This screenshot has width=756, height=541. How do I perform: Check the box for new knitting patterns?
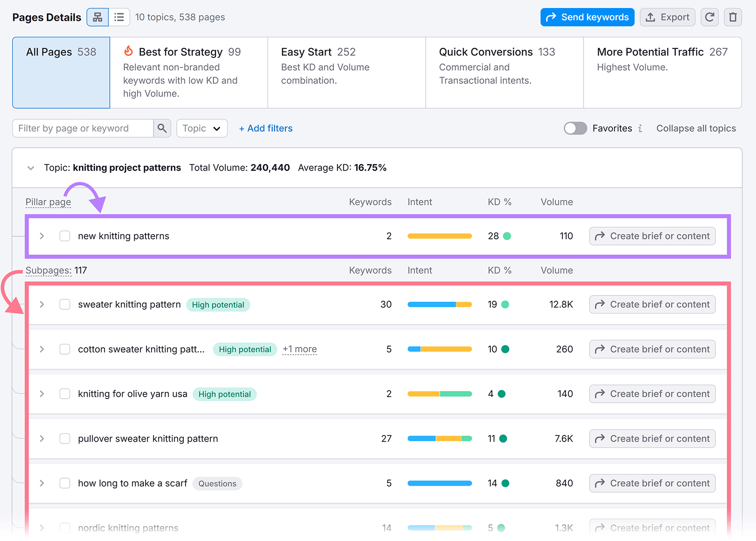(x=65, y=236)
